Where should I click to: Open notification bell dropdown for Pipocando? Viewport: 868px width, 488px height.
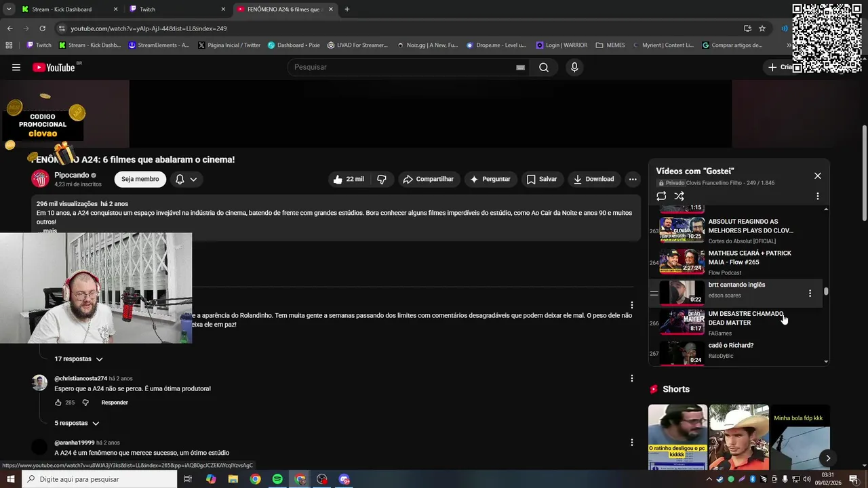[x=186, y=179]
